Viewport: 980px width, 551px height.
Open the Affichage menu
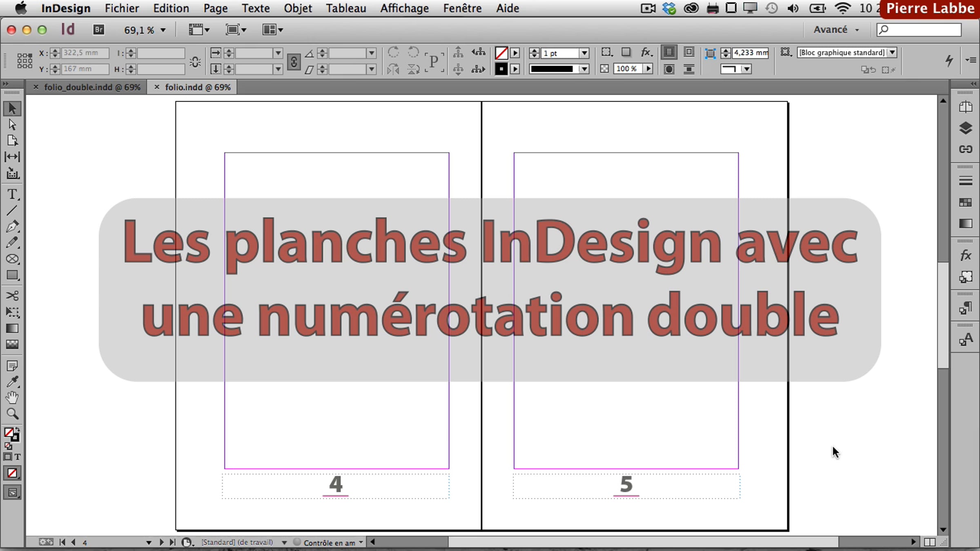404,8
